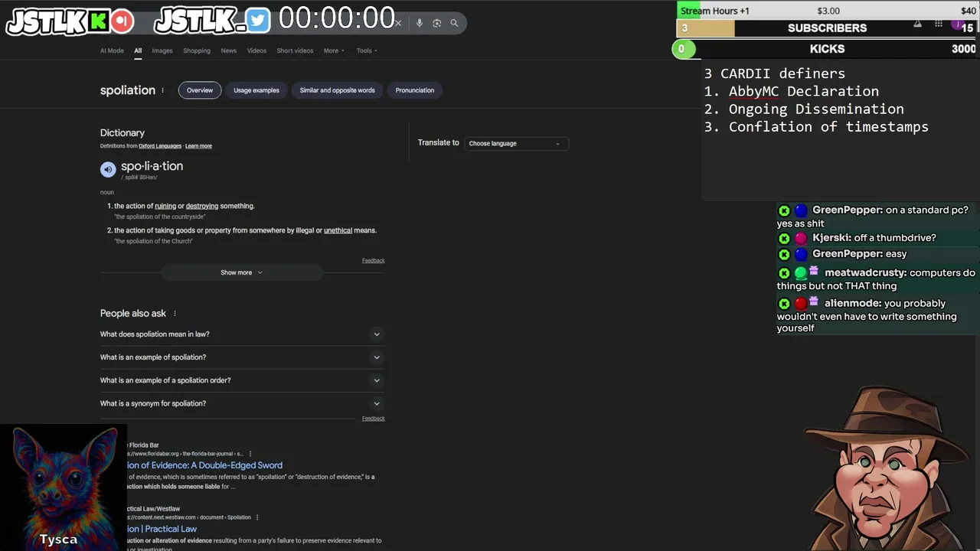Switch to Videos tab
The height and width of the screenshot is (551, 980).
256,51
